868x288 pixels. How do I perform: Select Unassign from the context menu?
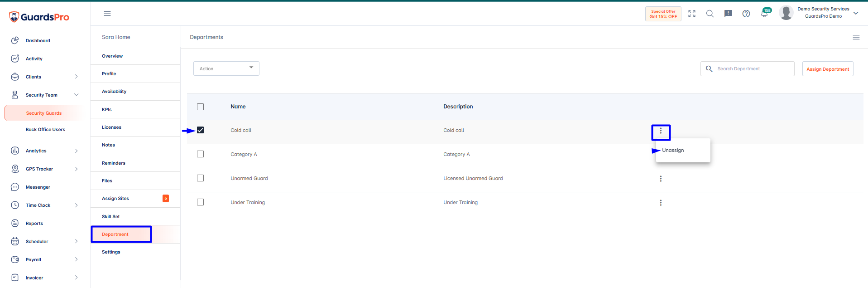click(673, 150)
